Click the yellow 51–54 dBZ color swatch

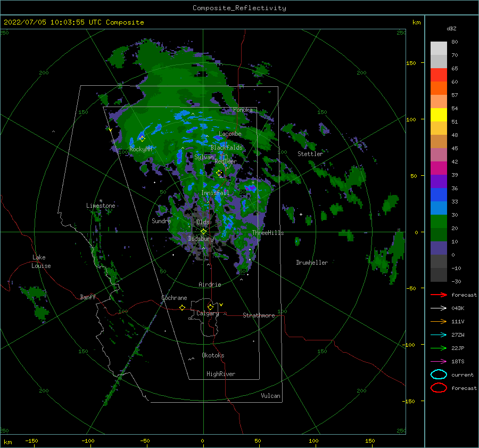439,115
